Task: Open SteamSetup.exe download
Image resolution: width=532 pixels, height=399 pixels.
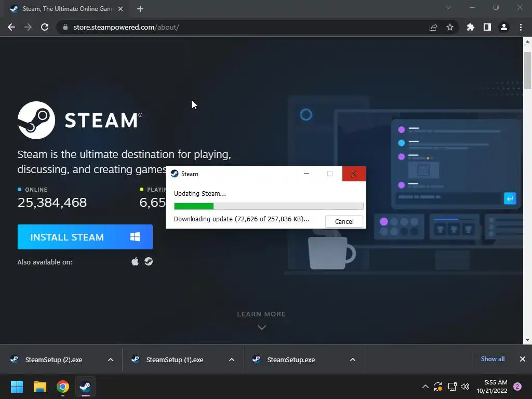Action: tap(291, 360)
